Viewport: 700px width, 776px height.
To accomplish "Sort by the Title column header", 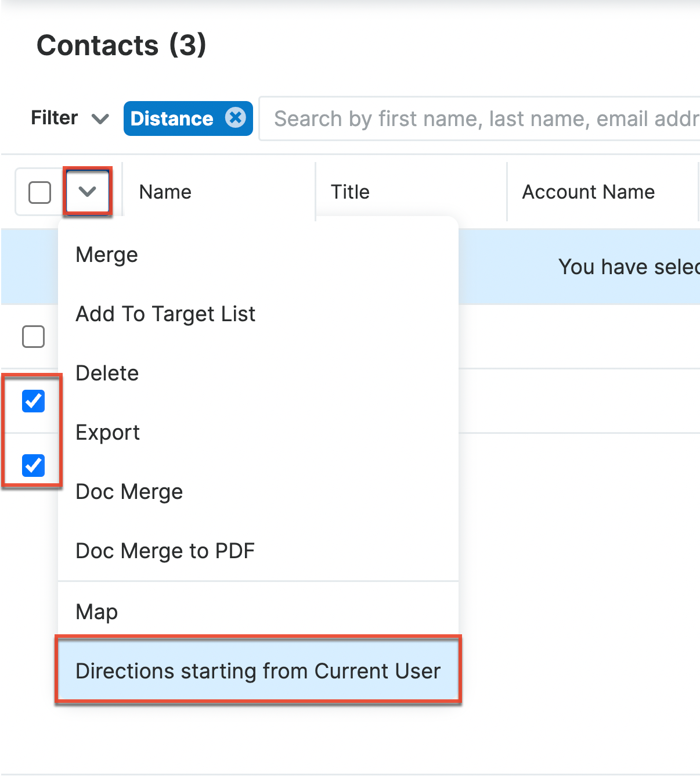I will pos(350,192).
